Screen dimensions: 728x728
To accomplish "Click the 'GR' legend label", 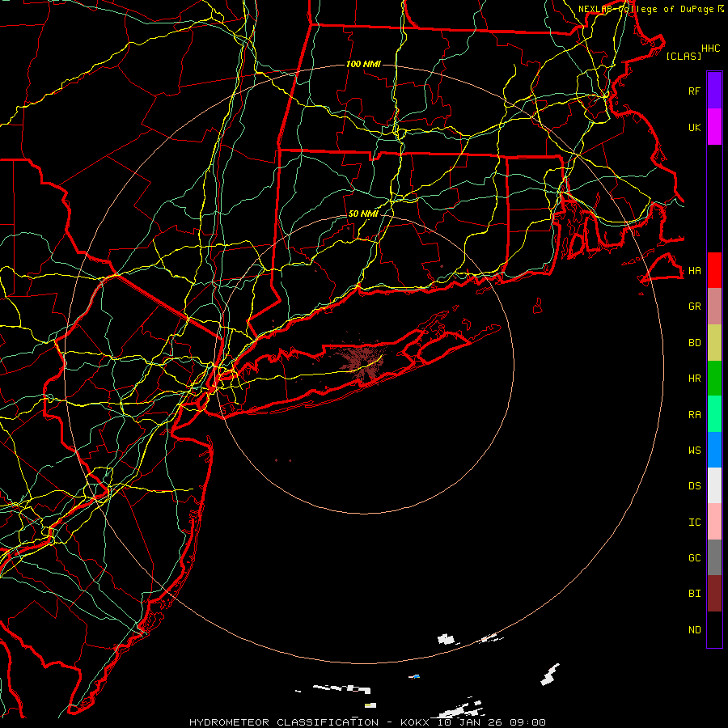I will [695, 307].
